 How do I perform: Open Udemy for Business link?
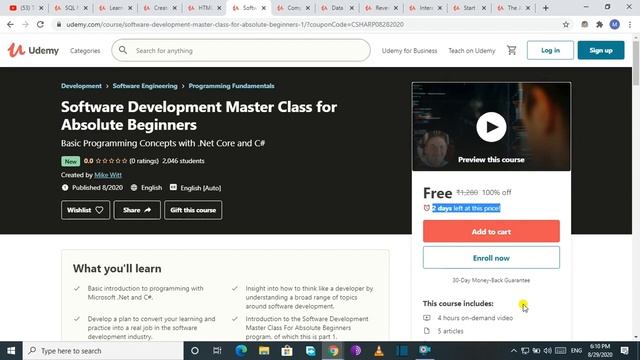pos(409,51)
